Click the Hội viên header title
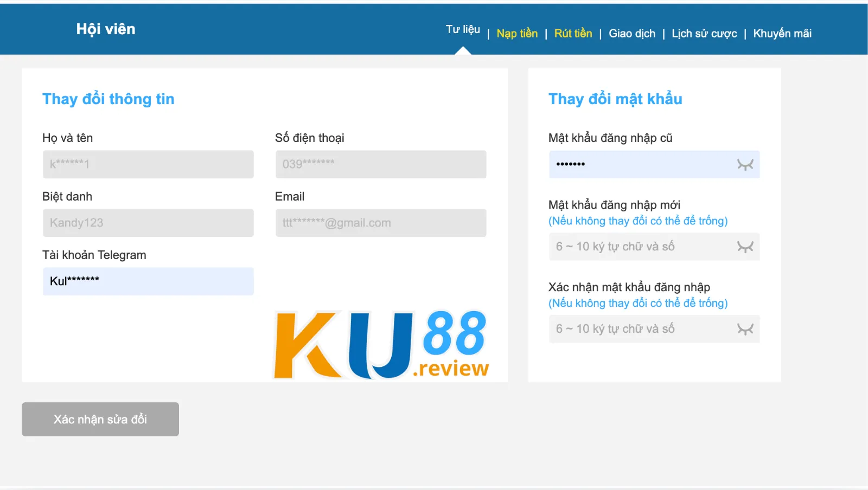The width and height of the screenshot is (868, 490). pyautogui.click(x=106, y=29)
